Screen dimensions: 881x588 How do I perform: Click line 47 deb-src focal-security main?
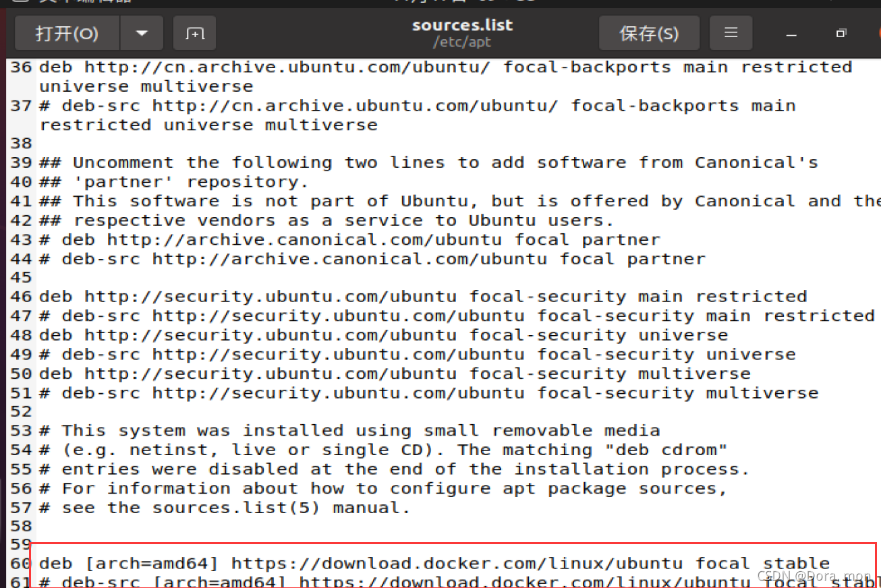point(457,316)
